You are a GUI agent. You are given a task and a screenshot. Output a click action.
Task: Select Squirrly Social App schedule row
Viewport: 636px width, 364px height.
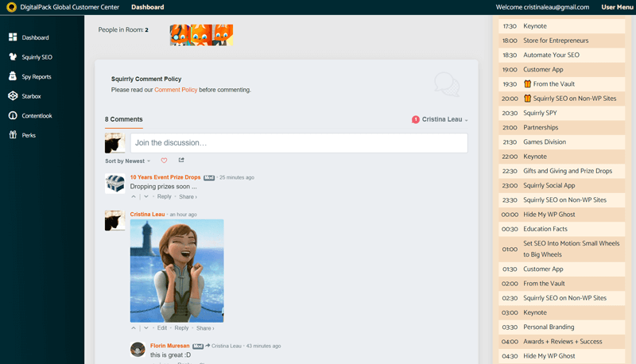pyautogui.click(x=561, y=186)
